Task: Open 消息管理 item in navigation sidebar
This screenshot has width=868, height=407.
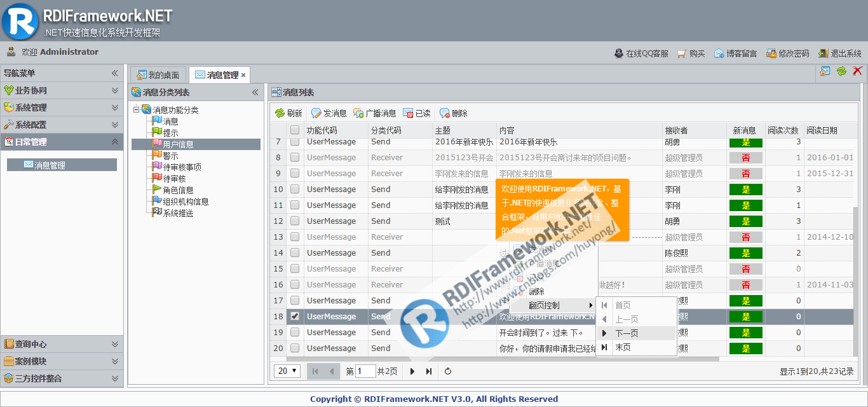Action: pyautogui.click(x=62, y=165)
